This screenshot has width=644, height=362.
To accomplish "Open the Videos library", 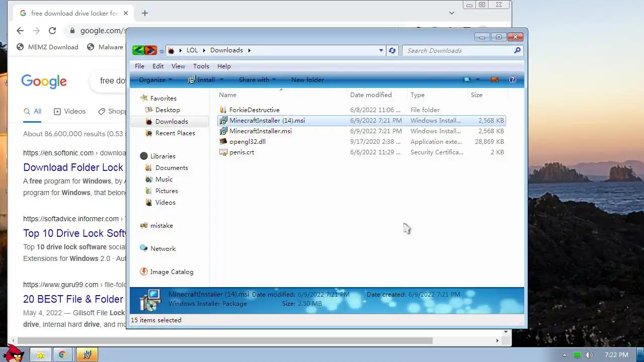I will 166,202.
